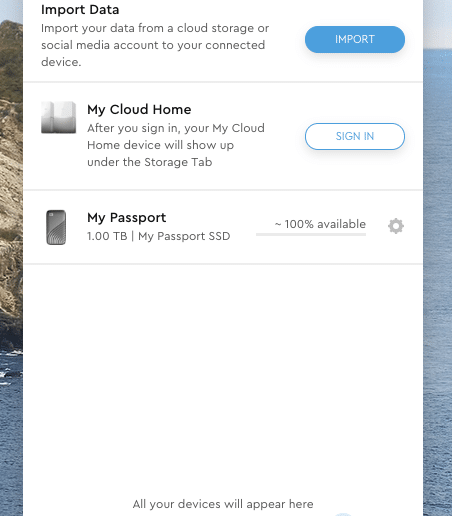452x516 pixels.
Task: Select the My Passport SSD drive icon
Action: click(x=56, y=227)
